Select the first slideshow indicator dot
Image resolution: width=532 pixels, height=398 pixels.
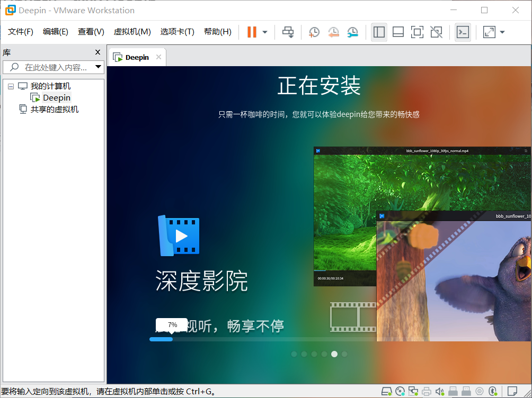pos(294,354)
